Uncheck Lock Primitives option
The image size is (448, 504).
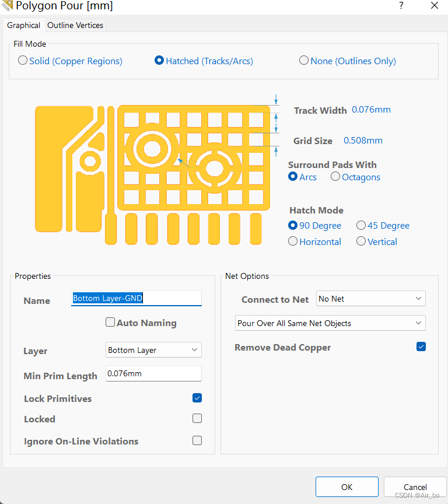(x=197, y=398)
